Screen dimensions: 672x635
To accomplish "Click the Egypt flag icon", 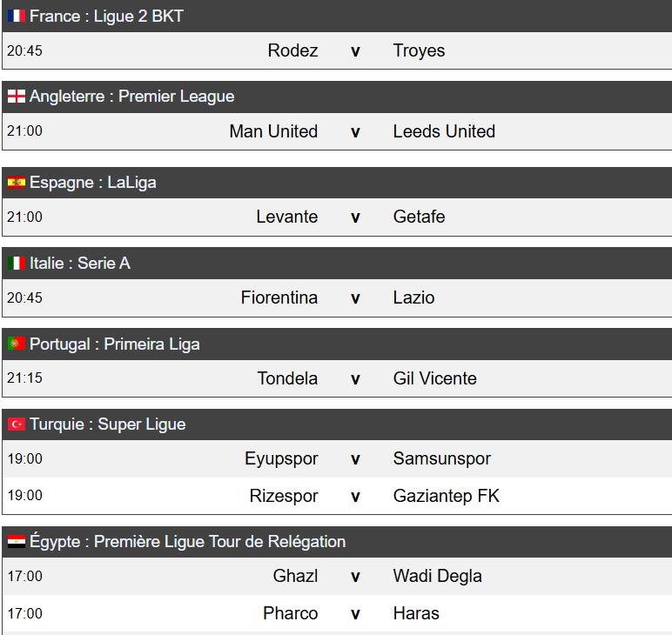I will (17, 542).
